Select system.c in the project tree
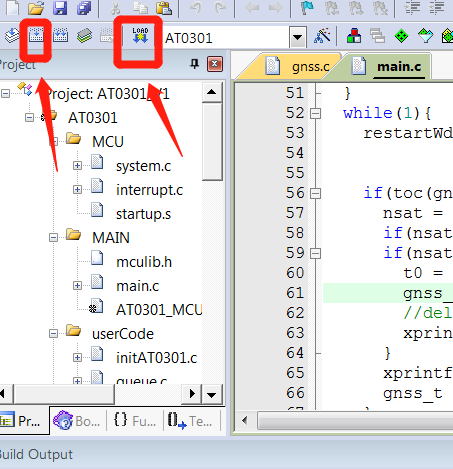Viewport: 453px width, 469px height. tap(143, 166)
